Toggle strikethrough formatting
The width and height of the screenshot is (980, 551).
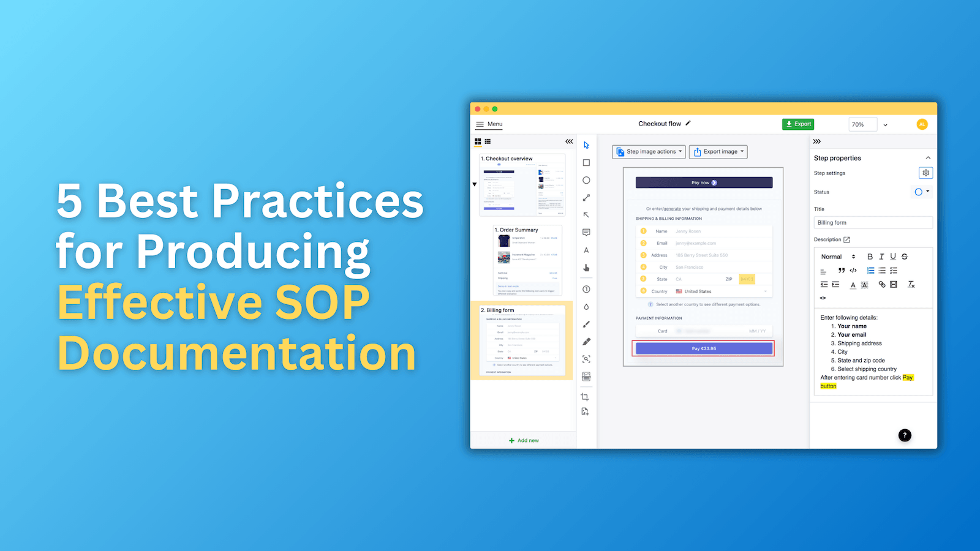click(905, 257)
